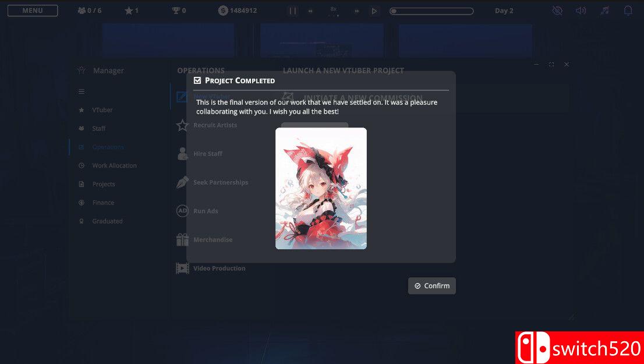
Task: Confirm the completed project
Action: coord(431,285)
